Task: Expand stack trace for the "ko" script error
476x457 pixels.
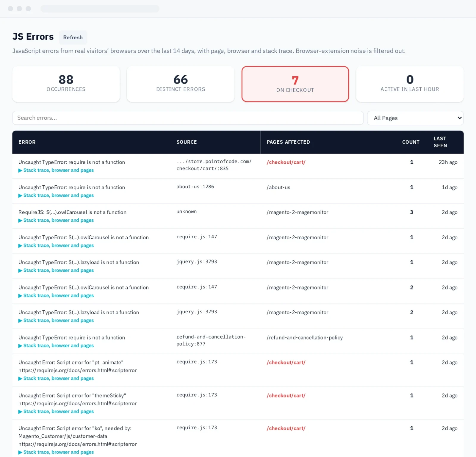Action: pyautogui.click(x=56, y=452)
